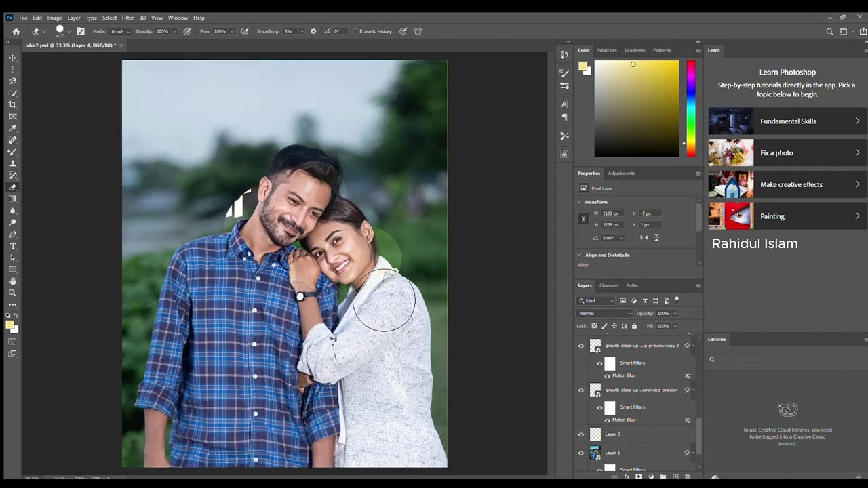Select the Move tool

click(x=12, y=58)
